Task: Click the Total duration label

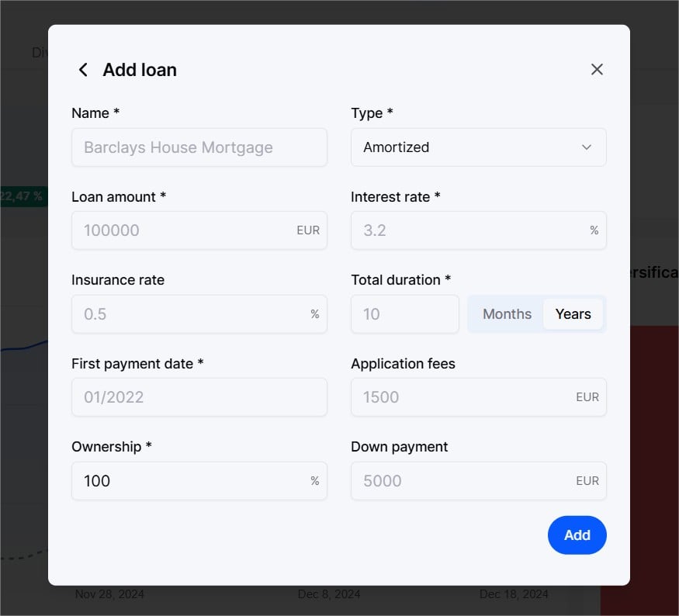Action: pos(400,279)
